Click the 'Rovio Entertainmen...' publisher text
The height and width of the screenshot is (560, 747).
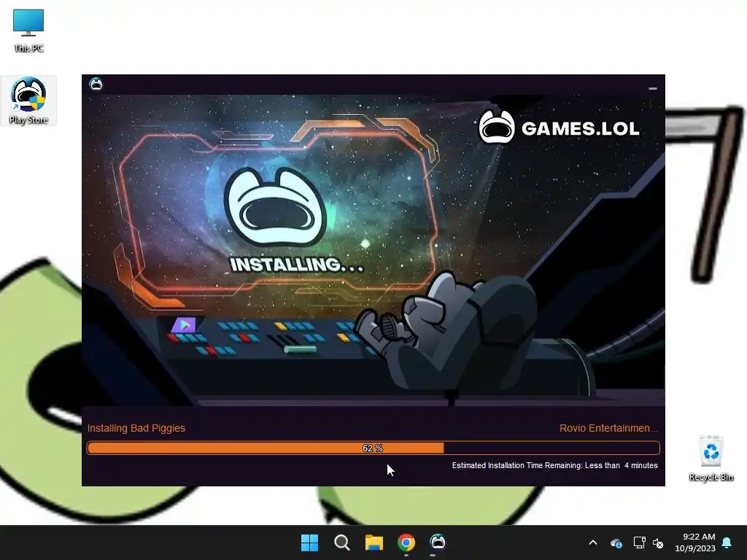point(608,428)
